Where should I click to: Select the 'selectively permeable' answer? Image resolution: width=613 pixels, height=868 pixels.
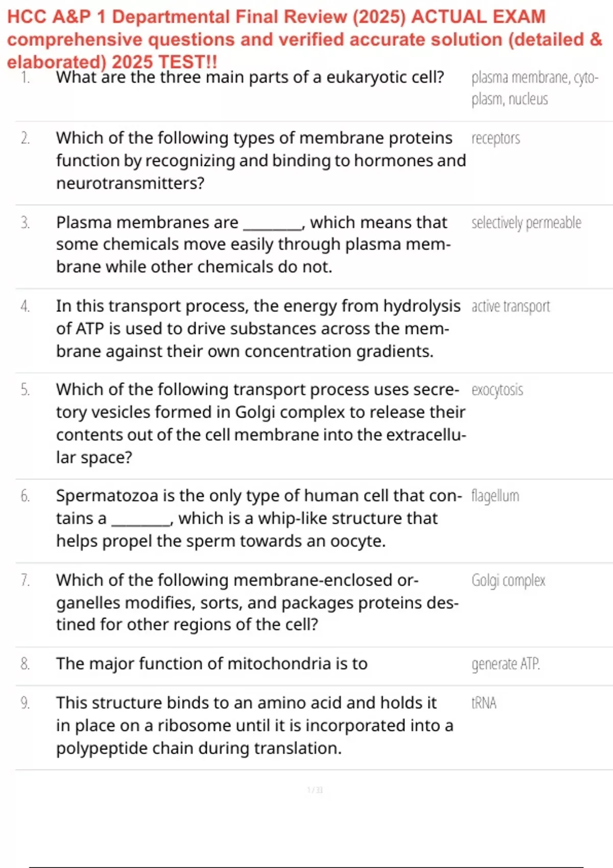click(526, 223)
